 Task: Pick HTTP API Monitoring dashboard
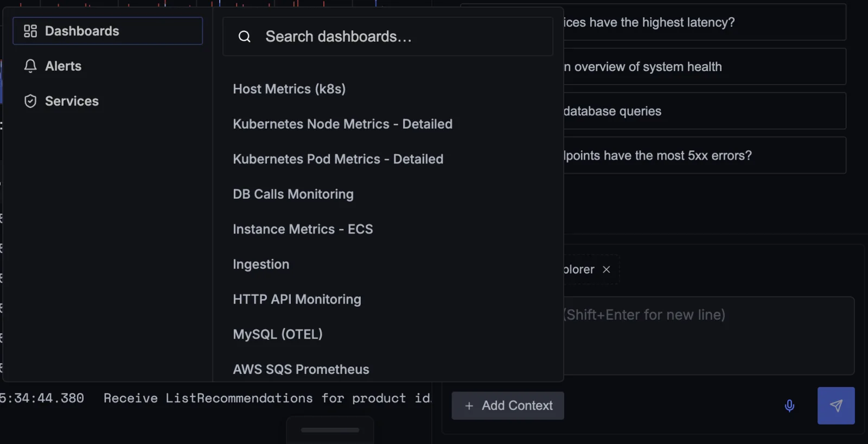click(x=297, y=299)
